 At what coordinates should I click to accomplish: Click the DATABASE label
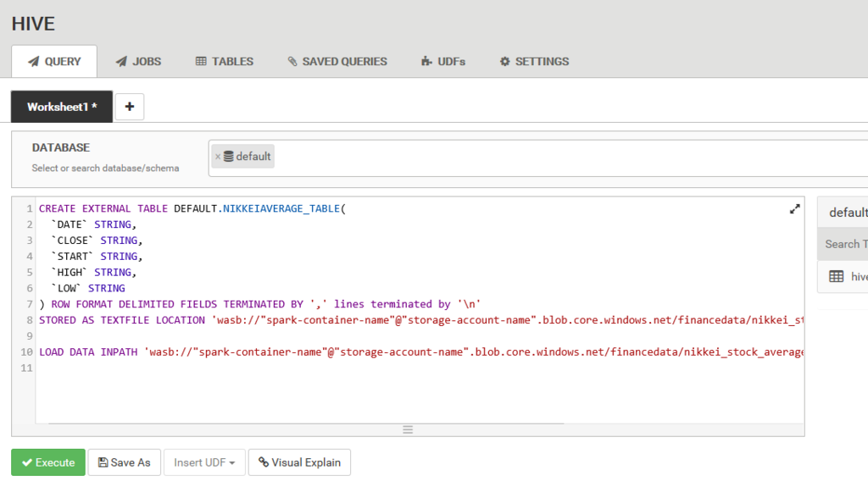[61, 147]
